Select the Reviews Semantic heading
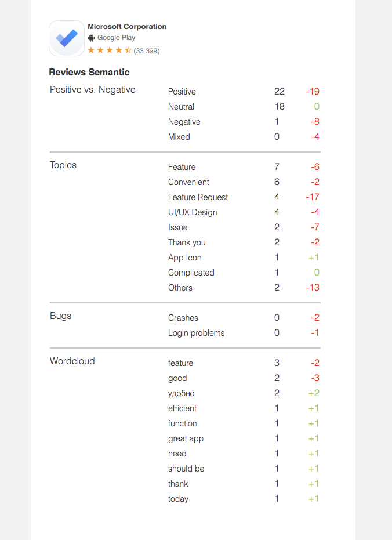The width and height of the screenshot is (392, 540). tap(89, 73)
